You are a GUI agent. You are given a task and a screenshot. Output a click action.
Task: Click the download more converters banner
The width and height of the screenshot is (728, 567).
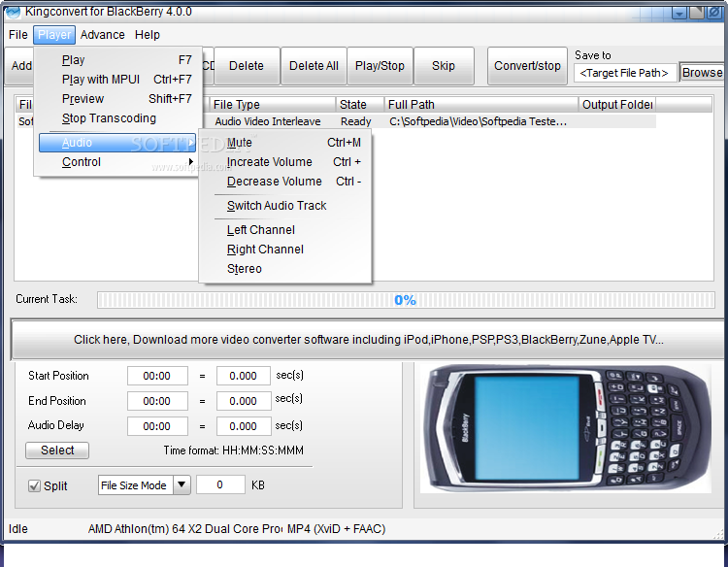[368, 340]
